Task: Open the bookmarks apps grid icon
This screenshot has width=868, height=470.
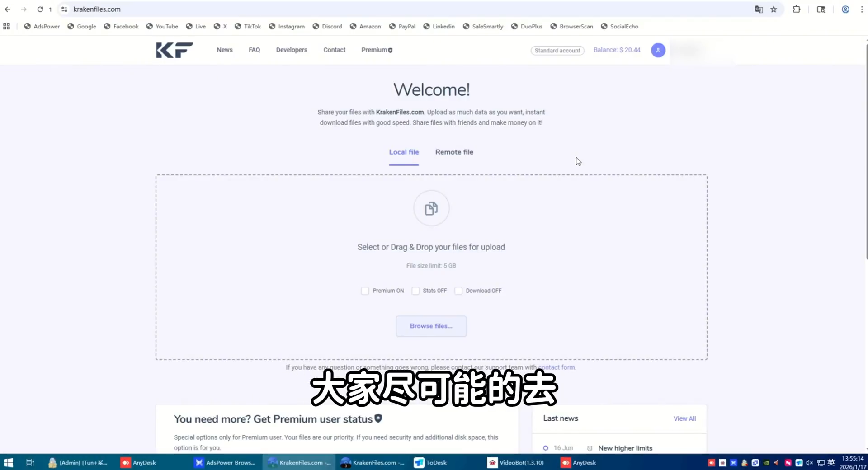Action: pyautogui.click(x=6, y=26)
